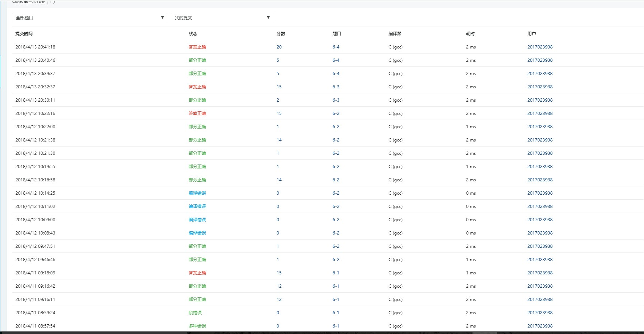
Task: Click 部分正确 status of the 20:40:46 submission
Action: point(197,60)
